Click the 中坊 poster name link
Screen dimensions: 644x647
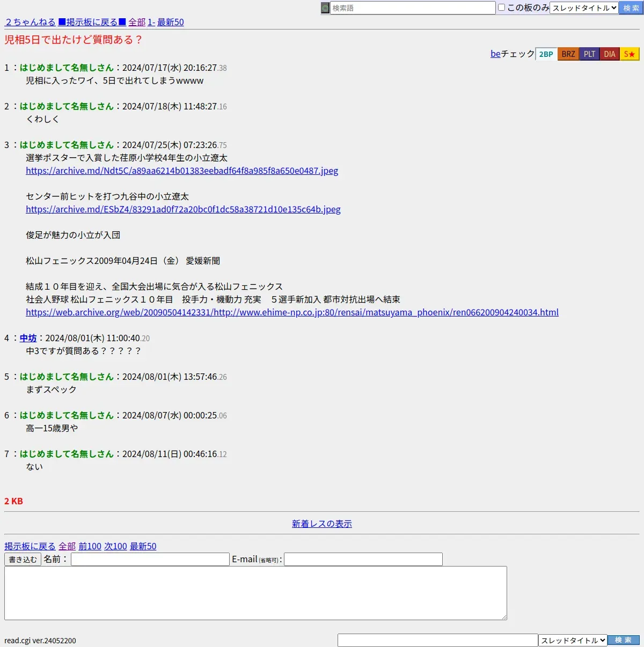[28, 338]
